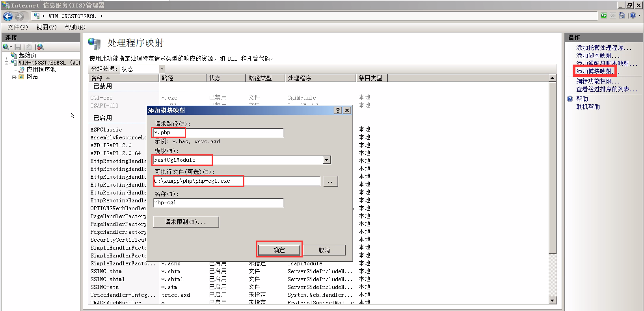Sort by the 名称 column header
Viewport: 644px width, 311px height.
[x=124, y=78]
